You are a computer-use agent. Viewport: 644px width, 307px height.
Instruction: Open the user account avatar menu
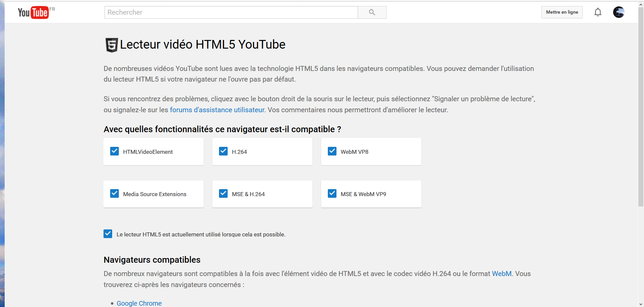618,12
